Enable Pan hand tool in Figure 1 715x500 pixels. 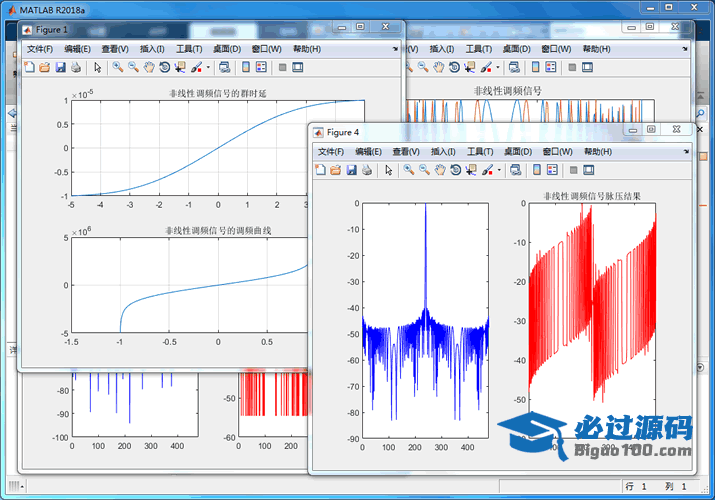149,67
